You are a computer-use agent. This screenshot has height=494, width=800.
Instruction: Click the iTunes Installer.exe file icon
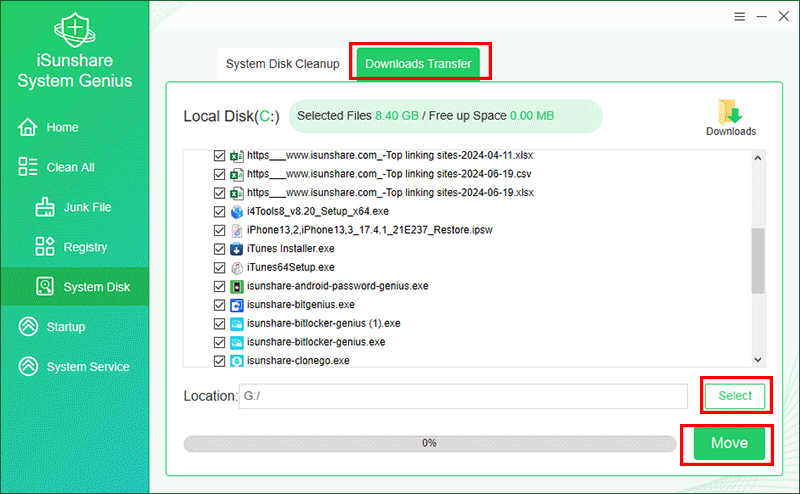(x=237, y=248)
